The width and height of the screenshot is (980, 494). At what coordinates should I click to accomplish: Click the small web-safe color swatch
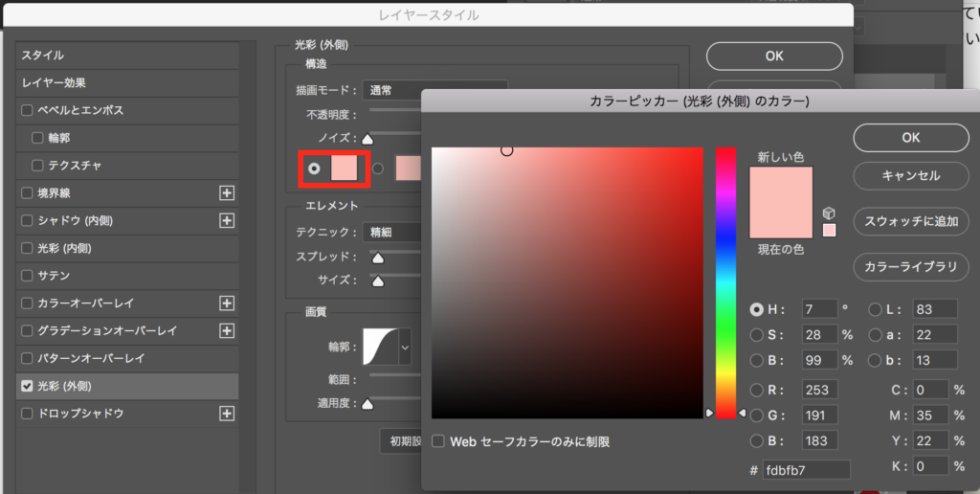click(x=830, y=231)
